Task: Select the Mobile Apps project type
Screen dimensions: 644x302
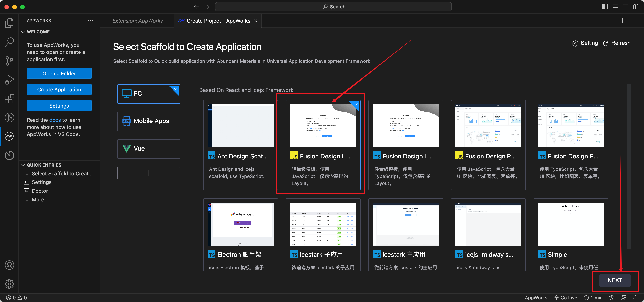Action: click(149, 121)
